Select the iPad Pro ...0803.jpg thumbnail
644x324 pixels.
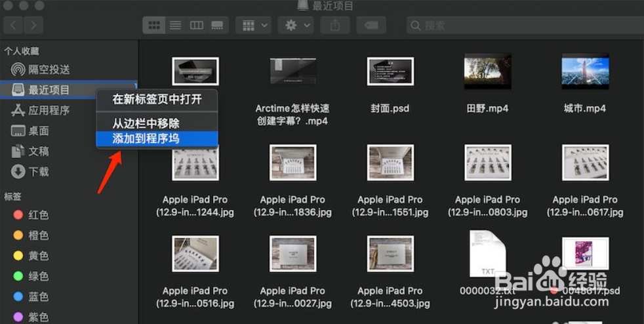487,163
